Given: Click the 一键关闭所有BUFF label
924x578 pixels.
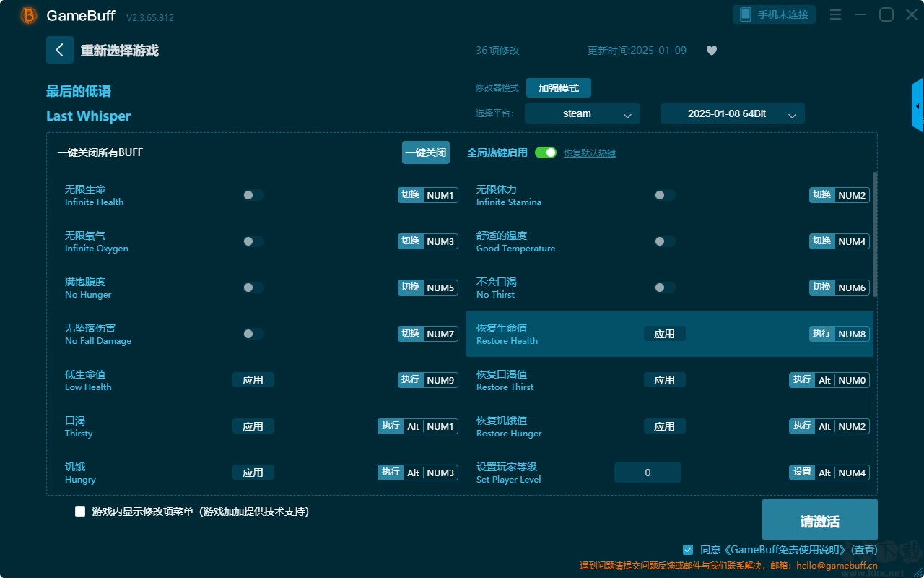Looking at the screenshot, I should pos(100,152).
